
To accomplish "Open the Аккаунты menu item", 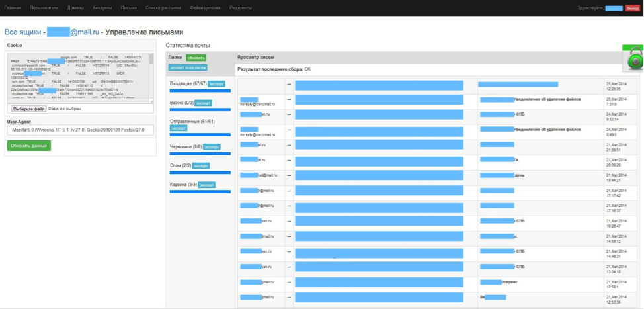I will click(102, 8).
